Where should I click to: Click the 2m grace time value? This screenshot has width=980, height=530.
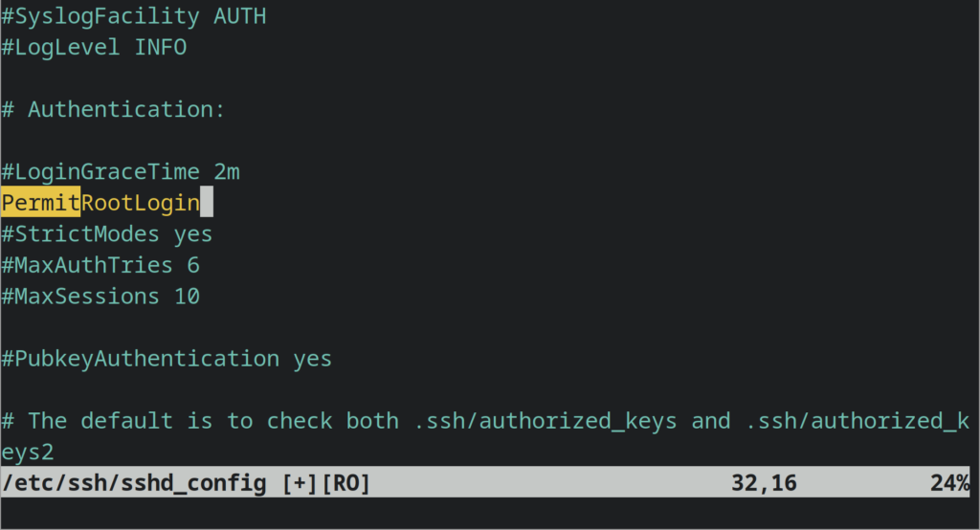[226, 172]
